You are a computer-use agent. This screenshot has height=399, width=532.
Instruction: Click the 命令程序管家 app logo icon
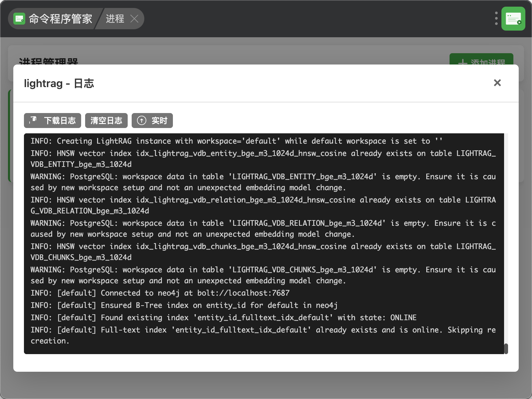click(19, 19)
